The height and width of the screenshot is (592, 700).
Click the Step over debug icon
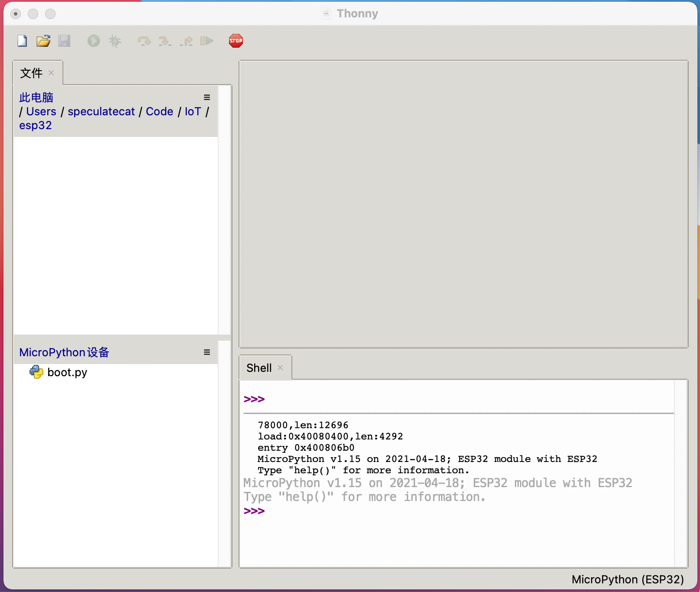[x=144, y=40]
